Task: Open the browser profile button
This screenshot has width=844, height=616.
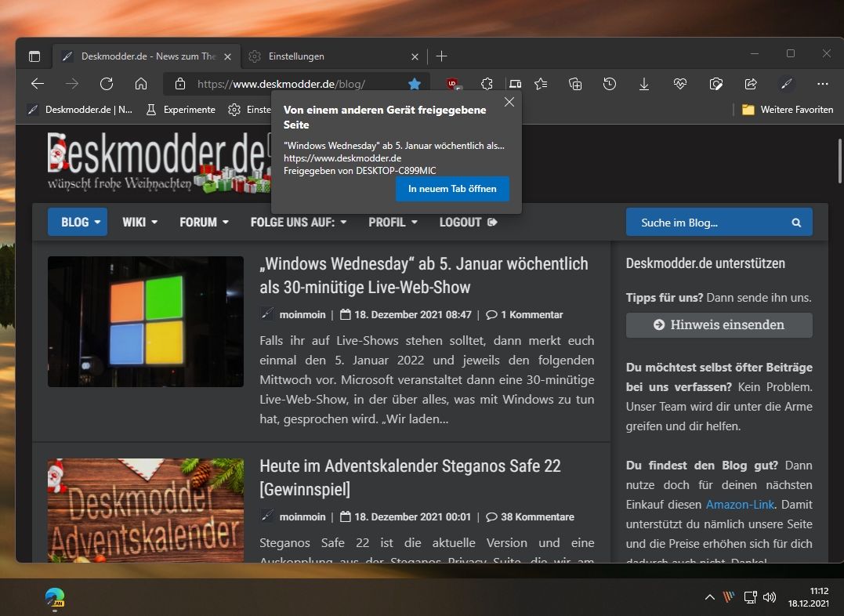Action: tap(787, 83)
